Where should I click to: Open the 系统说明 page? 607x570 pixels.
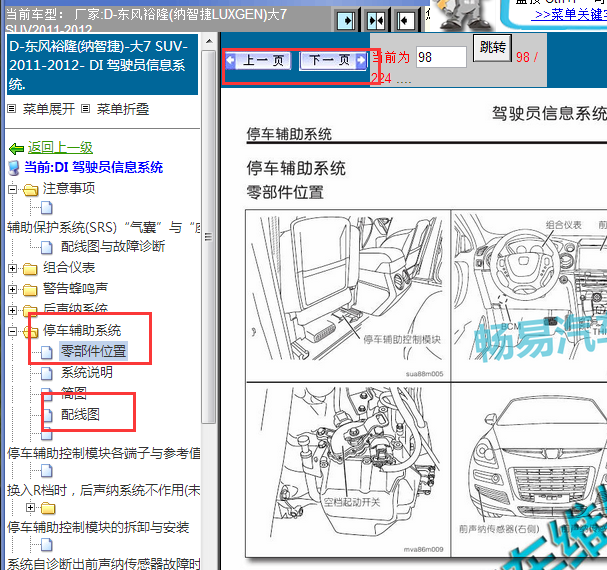tap(87, 373)
